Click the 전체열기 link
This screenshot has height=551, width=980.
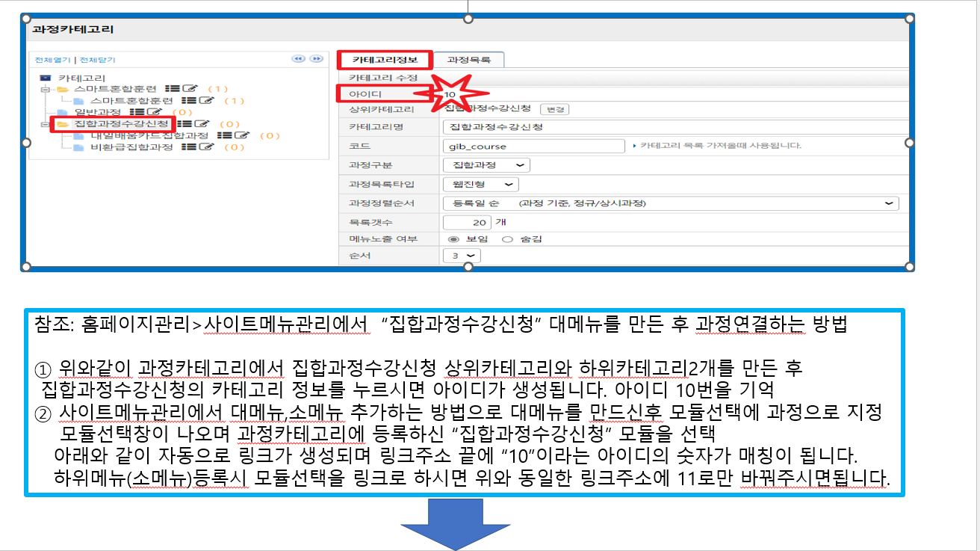(53, 60)
